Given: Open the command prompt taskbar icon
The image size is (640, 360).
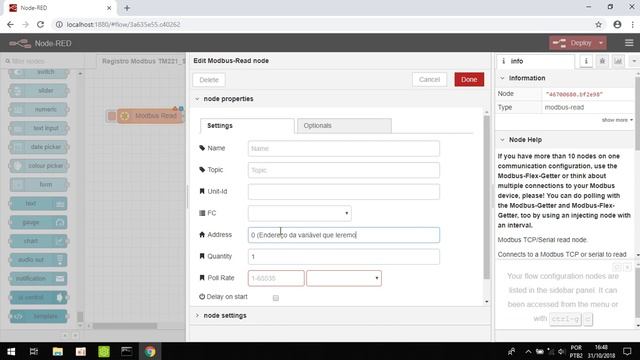Looking at the screenshot, I should click(x=127, y=351).
